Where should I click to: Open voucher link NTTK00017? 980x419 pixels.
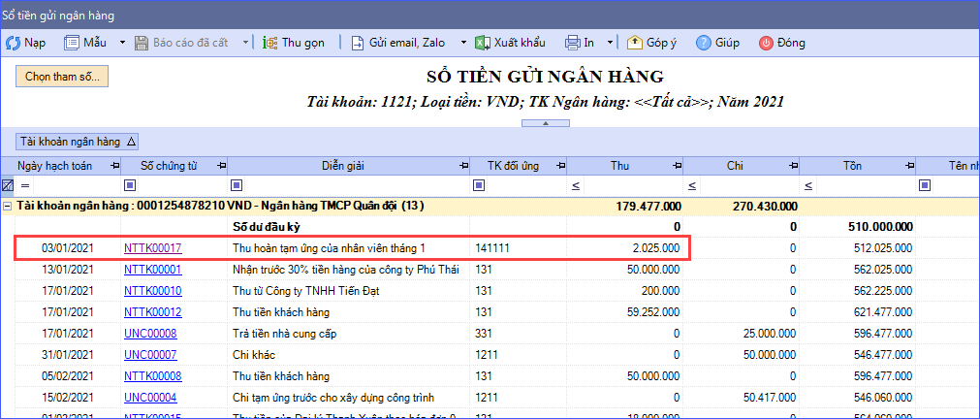(x=152, y=248)
